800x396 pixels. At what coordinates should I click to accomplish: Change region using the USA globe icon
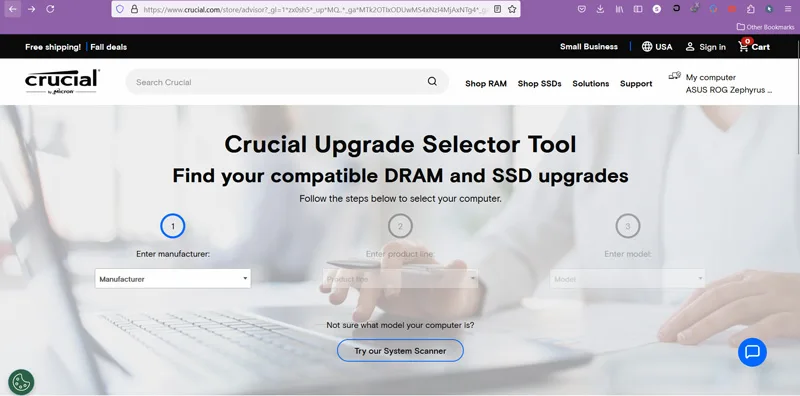(x=657, y=46)
